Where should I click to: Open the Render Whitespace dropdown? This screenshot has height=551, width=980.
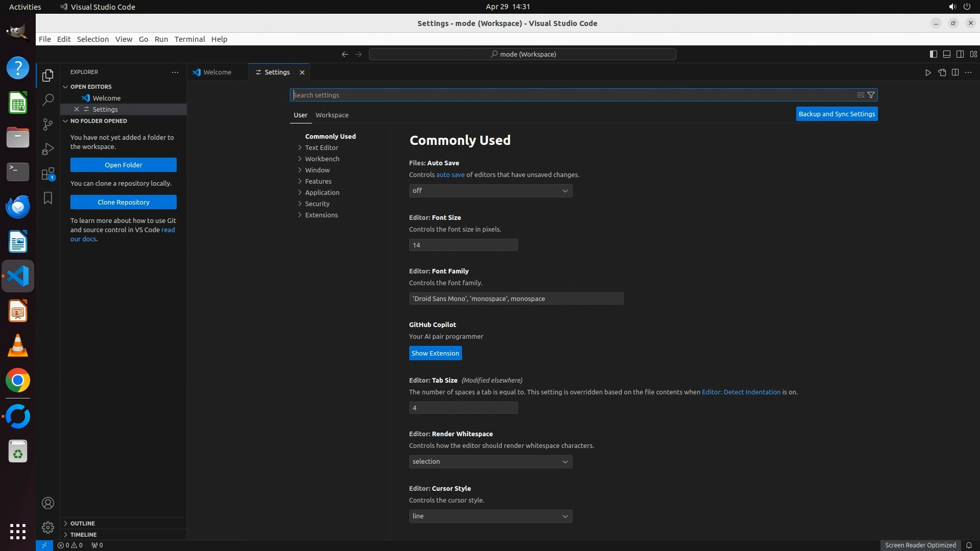coord(490,462)
